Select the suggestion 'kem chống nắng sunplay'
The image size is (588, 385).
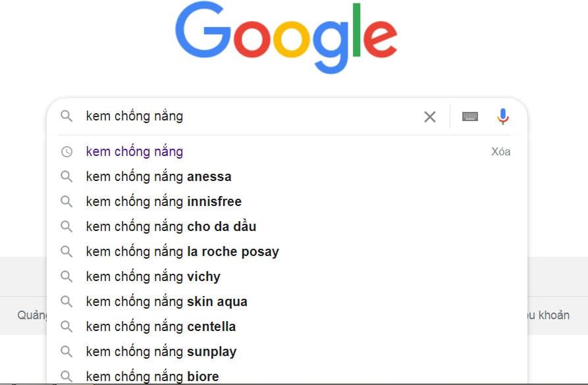tap(161, 351)
